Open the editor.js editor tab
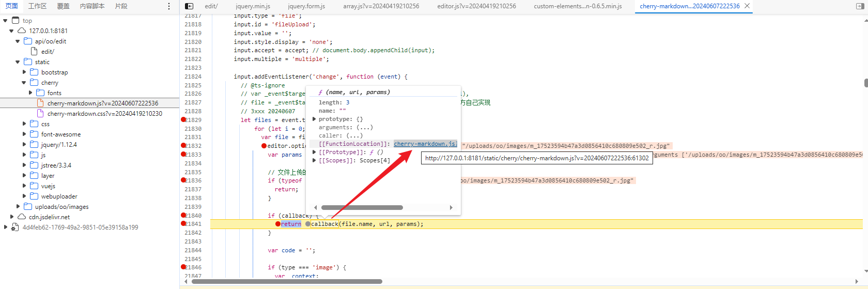This screenshot has width=868, height=289. tap(476, 6)
